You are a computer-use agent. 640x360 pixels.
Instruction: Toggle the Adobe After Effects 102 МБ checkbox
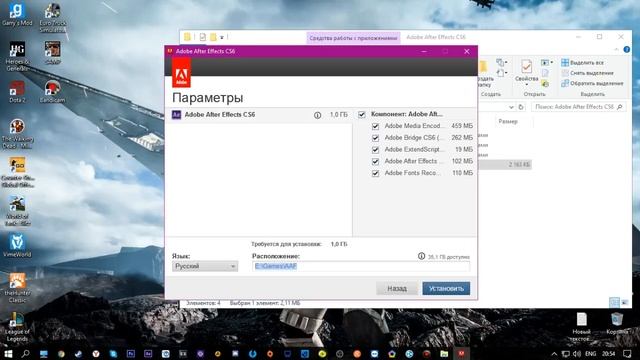(376, 162)
